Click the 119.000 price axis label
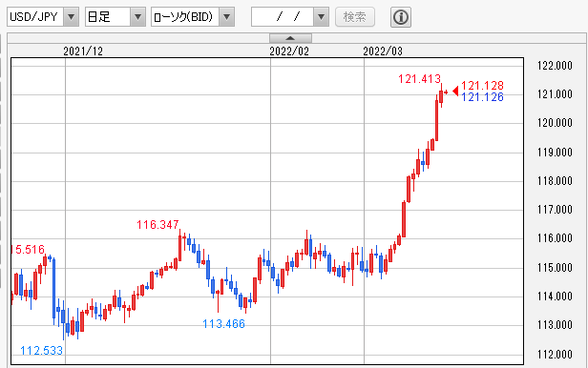588x368 pixels. (x=555, y=153)
